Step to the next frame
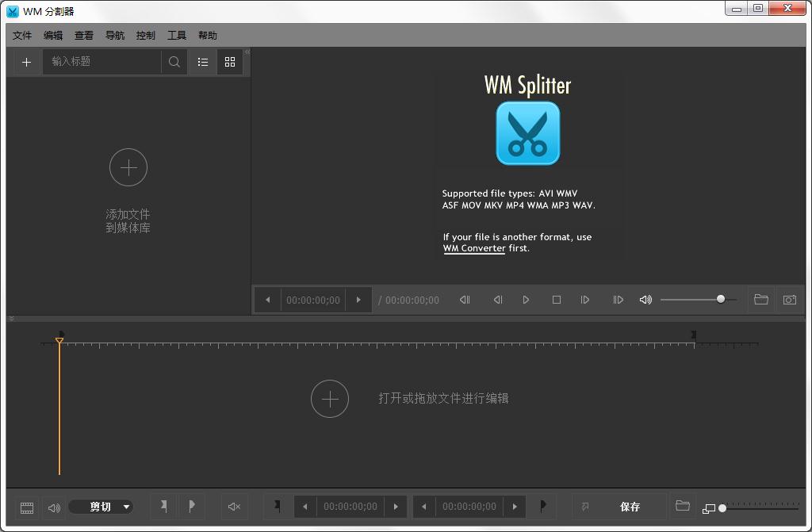 tap(585, 300)
